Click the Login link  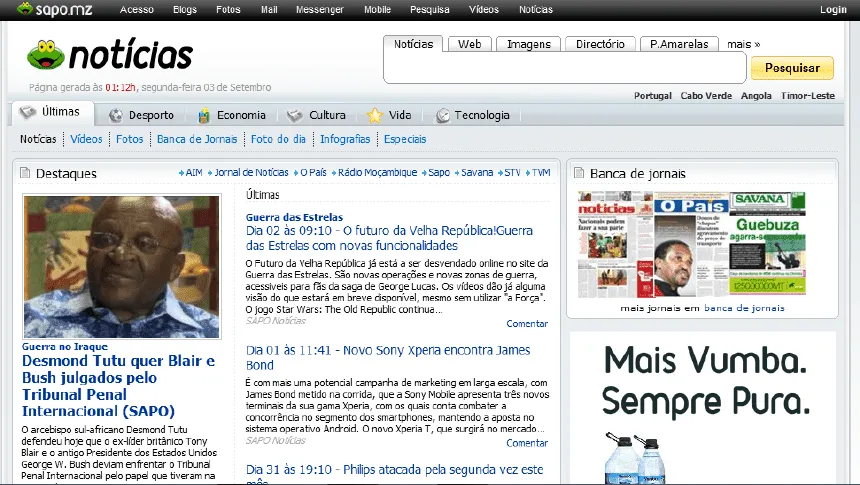click(833, 9)
